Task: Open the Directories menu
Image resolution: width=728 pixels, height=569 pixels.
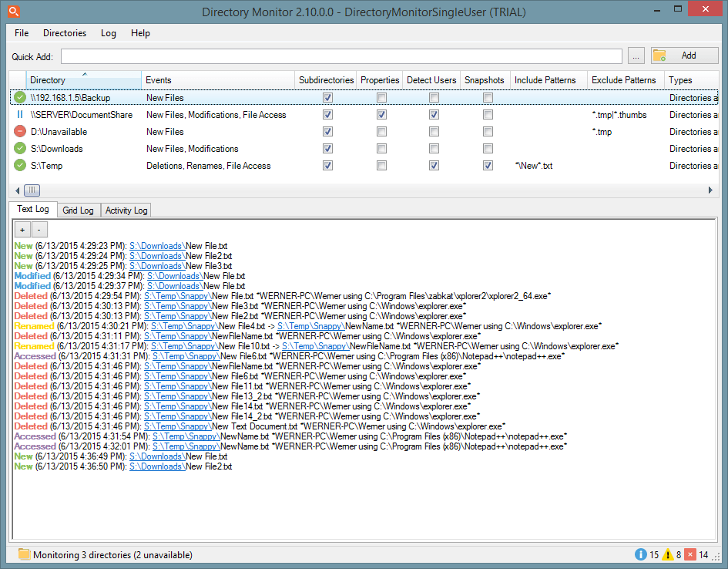Action: [65, 33]
